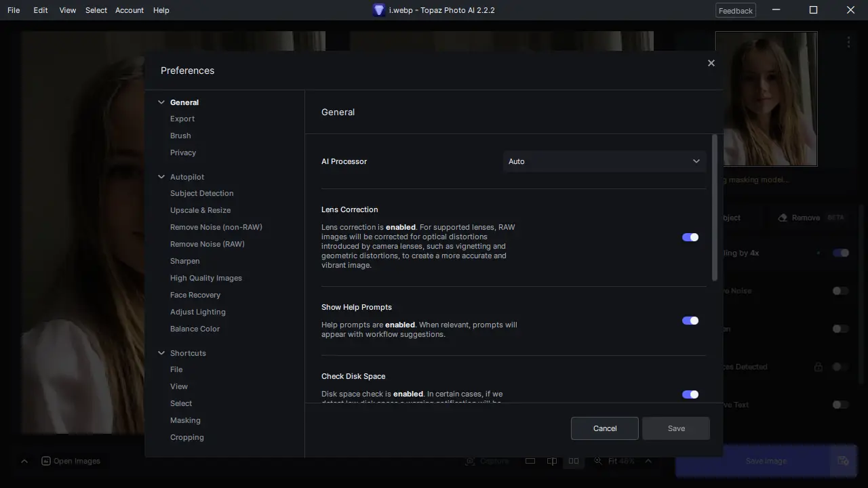Open the Help menu

[x=161, y=10]
